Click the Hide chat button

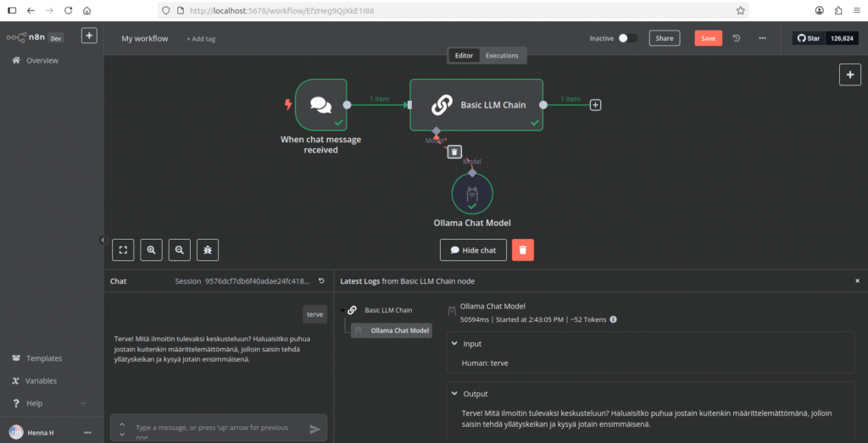click(x=473, y=250)
